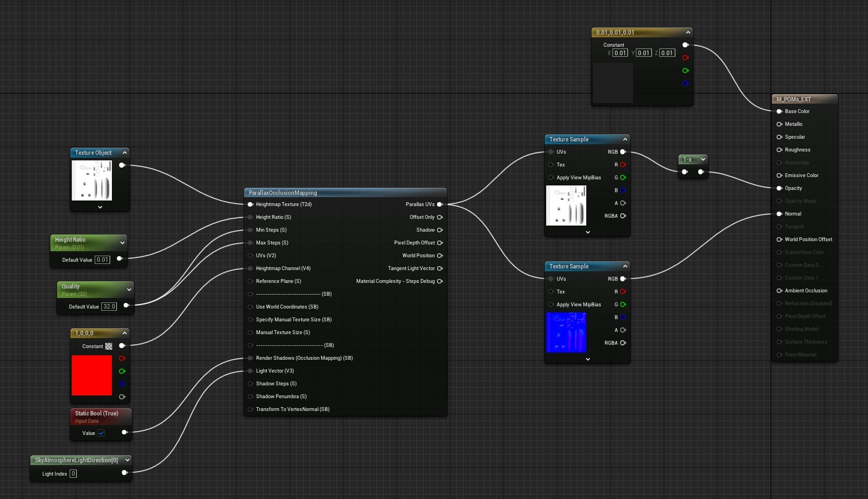
Task: Click the Texture Object output pin
Action: tap(122, 165)
